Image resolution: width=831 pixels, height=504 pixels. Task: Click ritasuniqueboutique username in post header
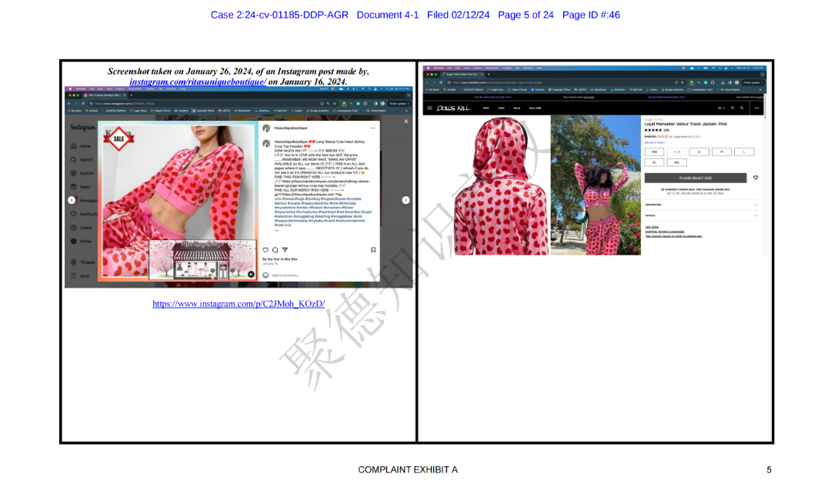point(290,129)
